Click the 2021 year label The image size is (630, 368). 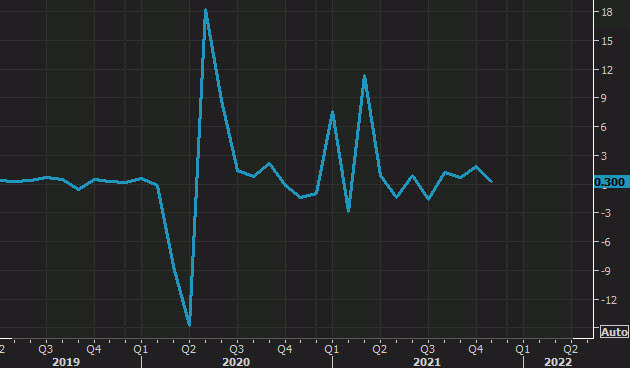[x=427, y=362]
